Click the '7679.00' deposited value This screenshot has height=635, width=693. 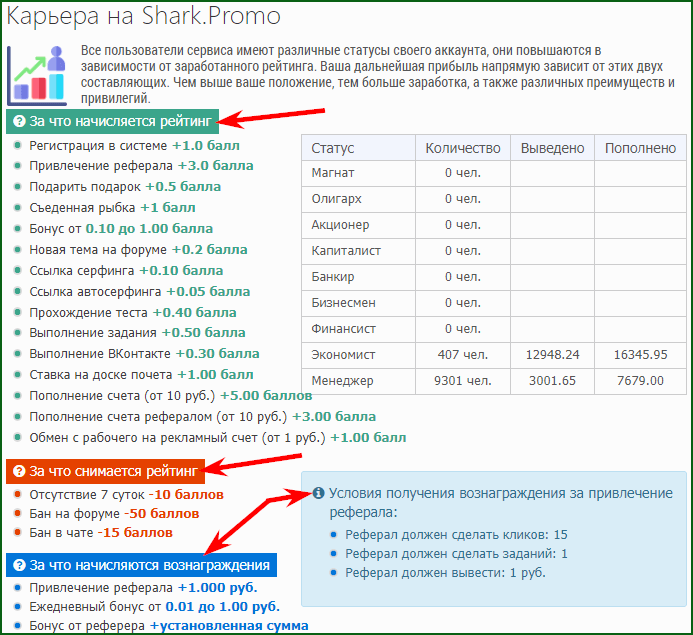pos(640,381)
